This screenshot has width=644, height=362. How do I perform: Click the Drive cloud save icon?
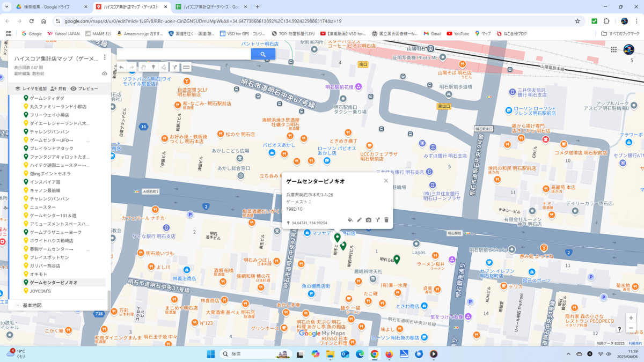pyautogui.click(x=105, y=73)
